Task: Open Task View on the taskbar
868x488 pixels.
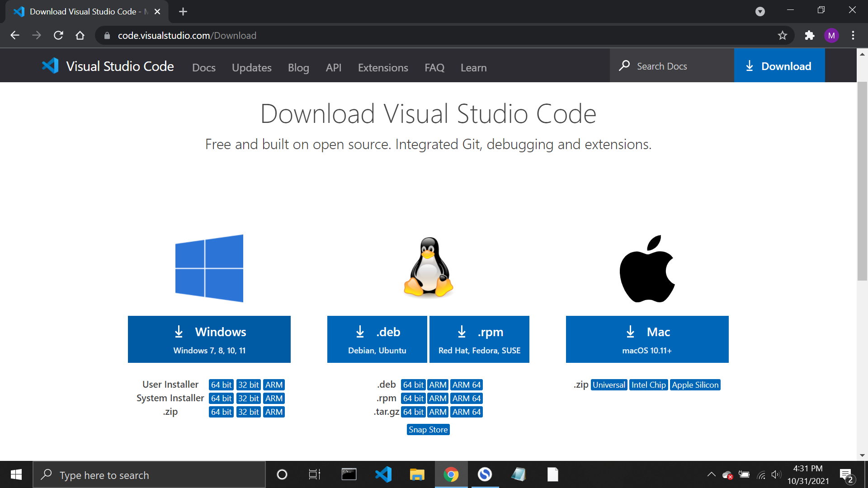Action: tap(315, 474)
